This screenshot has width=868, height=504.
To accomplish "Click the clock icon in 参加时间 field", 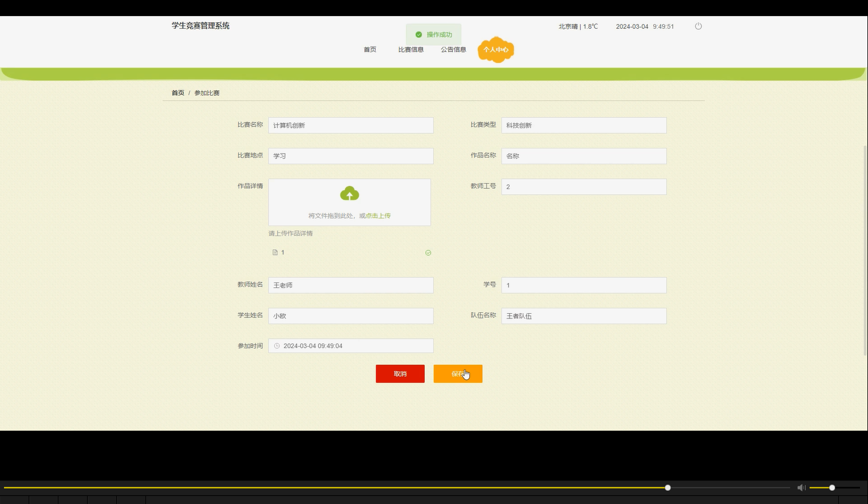I will point(277,345).
